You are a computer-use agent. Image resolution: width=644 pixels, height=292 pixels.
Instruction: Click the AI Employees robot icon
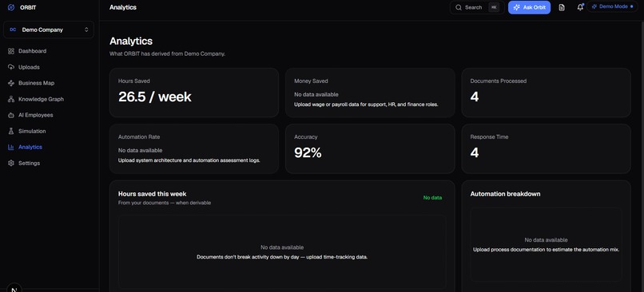click(11, 115)
